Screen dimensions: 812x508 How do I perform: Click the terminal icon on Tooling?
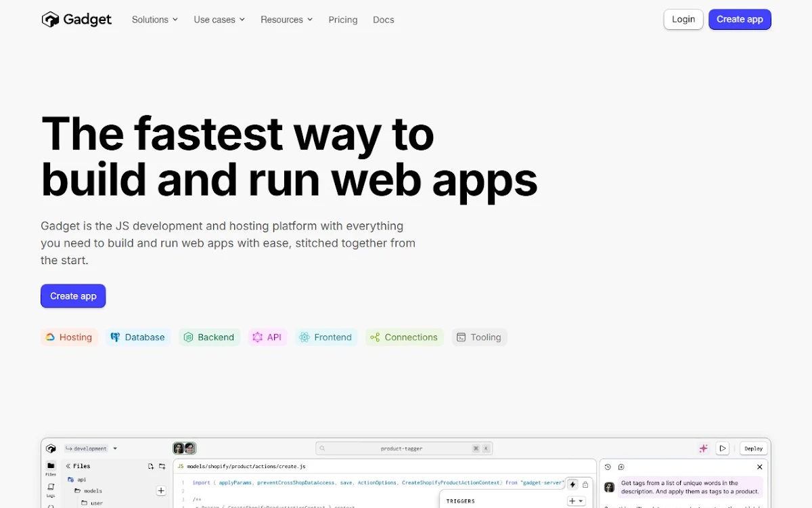[461, 337]
